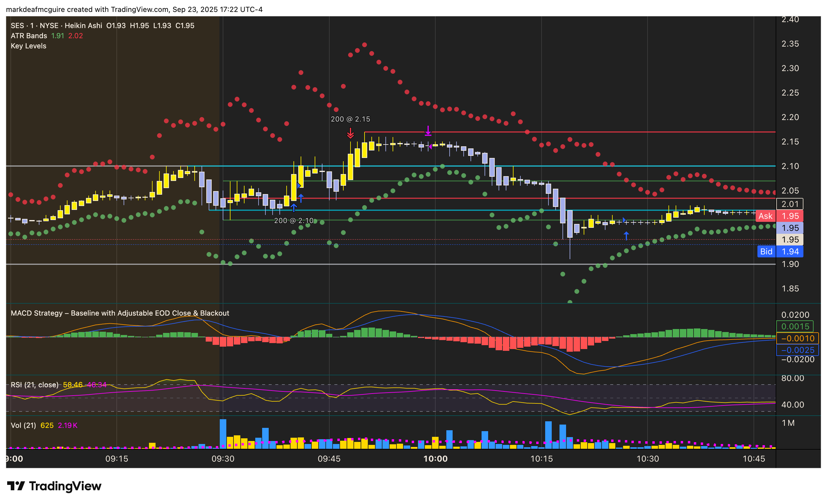Click the blue up arrow below 200 @ 2.10 entry
The height and width of the screenshot is (504, 827).
(x=294, y=208)
